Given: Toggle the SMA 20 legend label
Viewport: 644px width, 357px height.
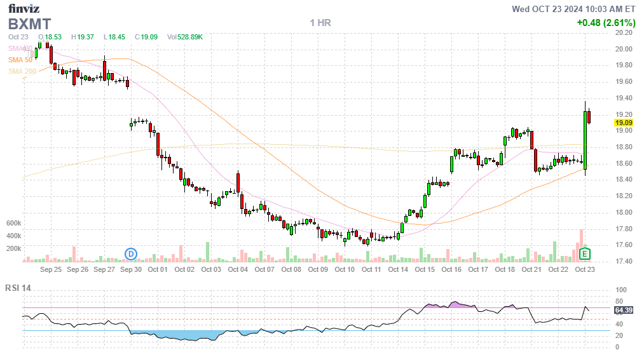Looking at the screenshot, I should click(20, 48).
